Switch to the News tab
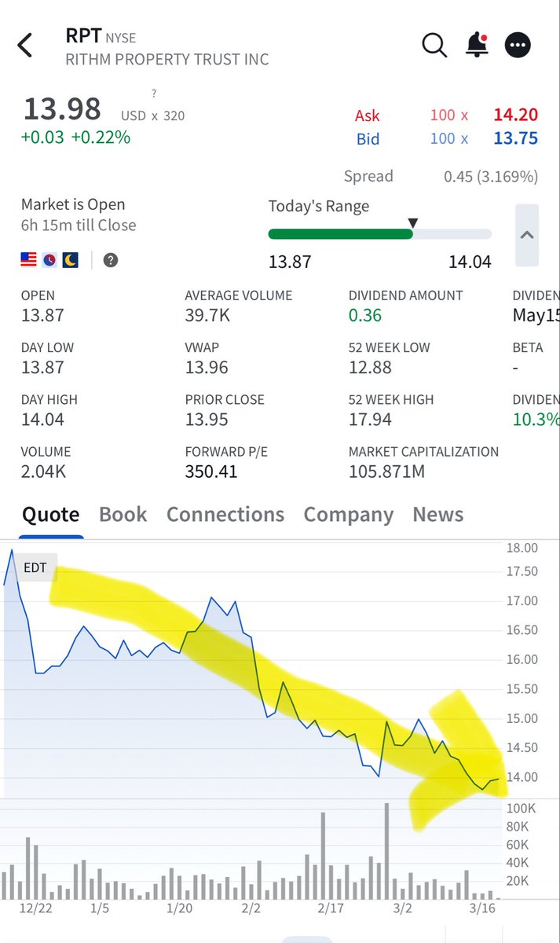This screenshot has width=560, height=943. pos(438,515)
